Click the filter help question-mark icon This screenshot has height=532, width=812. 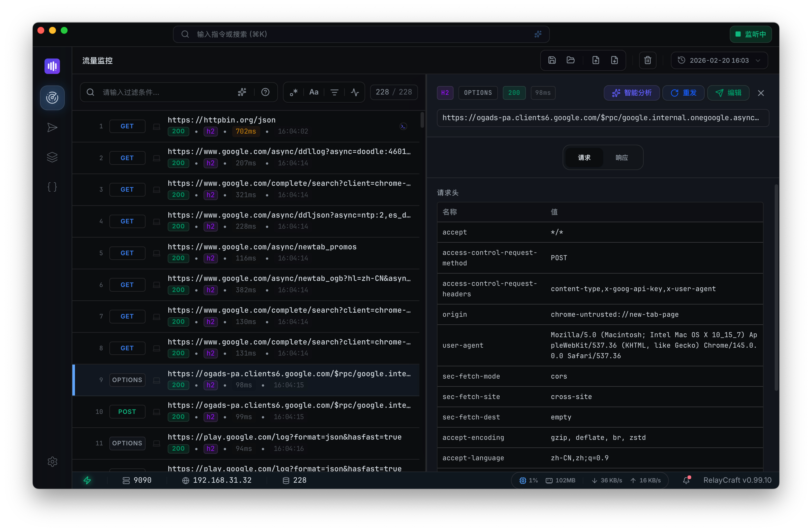[x=265, y=92]
